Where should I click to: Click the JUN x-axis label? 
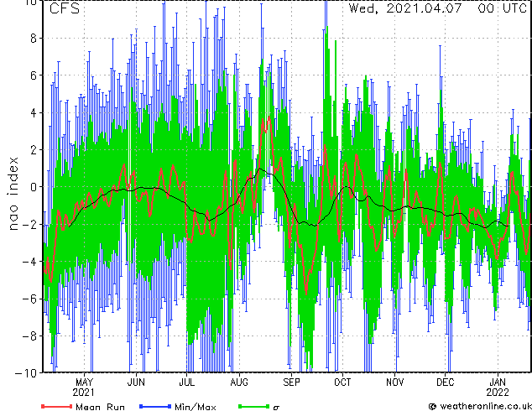click(x=136, y=382)
